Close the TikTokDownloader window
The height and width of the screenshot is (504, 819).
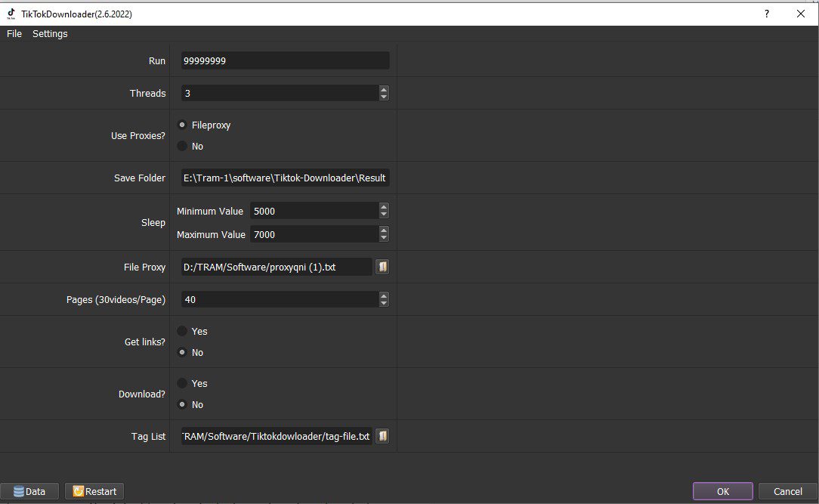coord(801,14)
